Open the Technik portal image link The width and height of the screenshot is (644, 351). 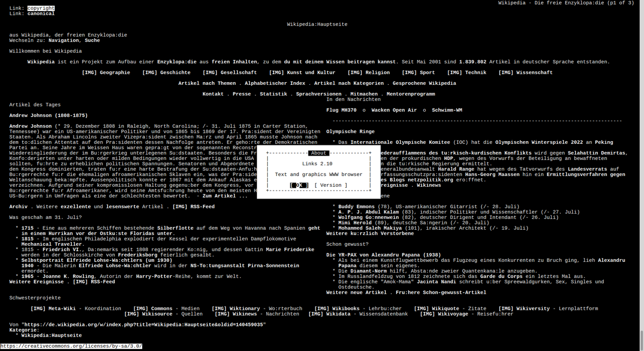467,72
